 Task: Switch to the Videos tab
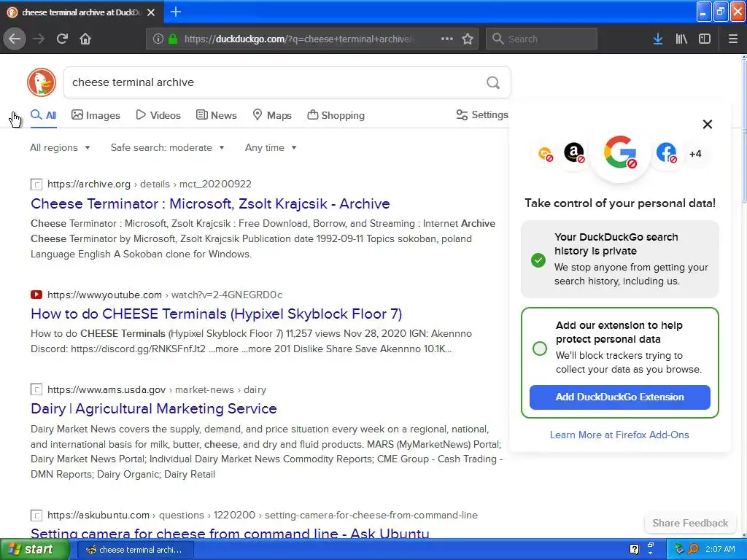[x=158, y=115]
